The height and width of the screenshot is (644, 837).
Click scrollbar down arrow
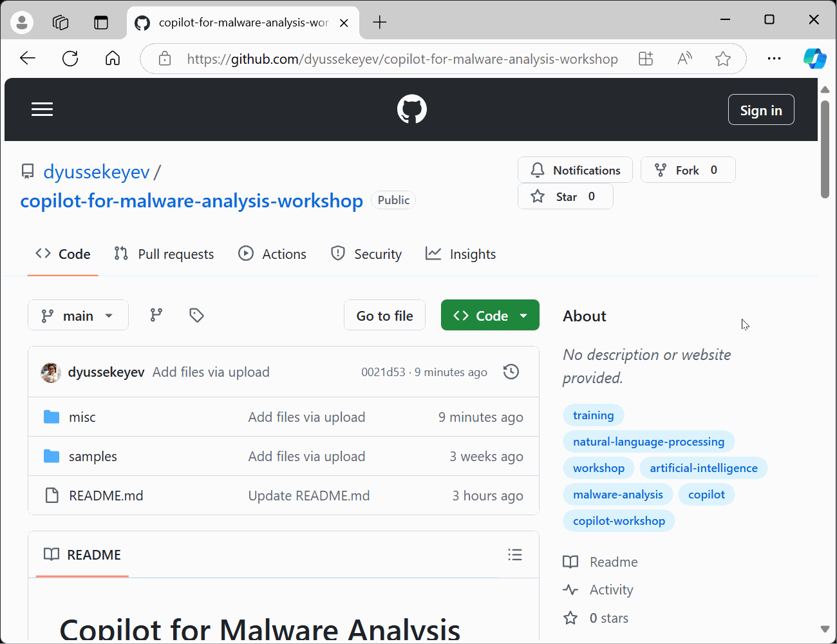click(x=825, y=629)
